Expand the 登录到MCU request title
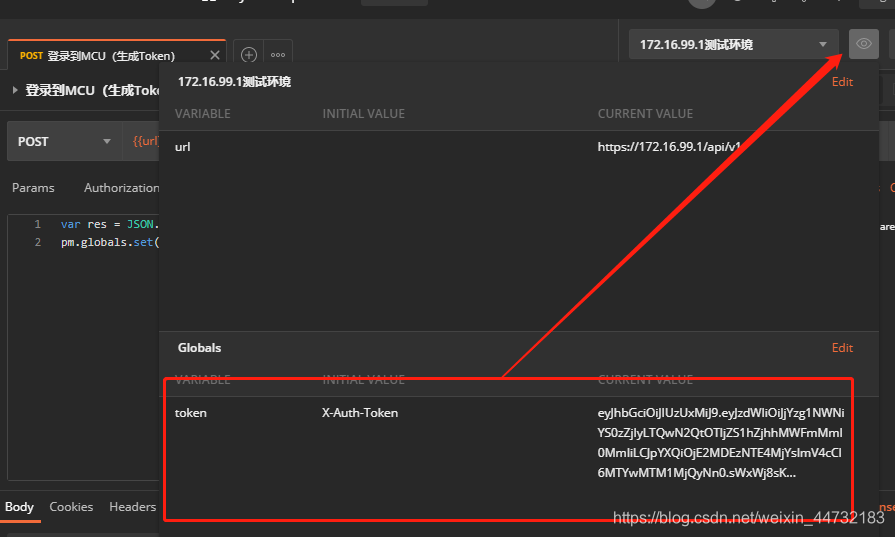Image resolution: width=895 pixels, height=537 pixels. (15, 90)
